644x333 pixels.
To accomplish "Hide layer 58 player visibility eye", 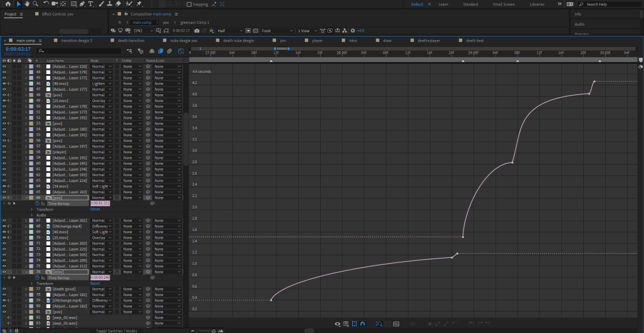I will click(4, 152).
